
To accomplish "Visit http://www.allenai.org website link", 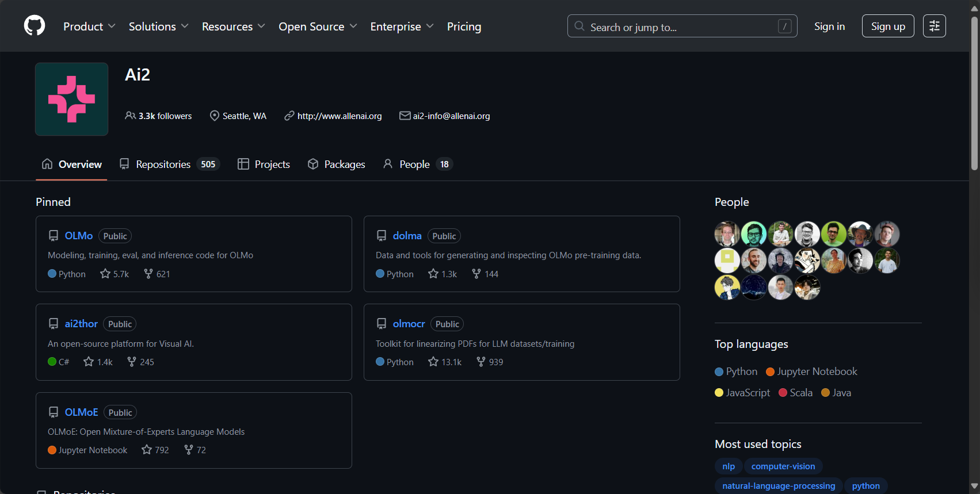I will pos(340,116).
